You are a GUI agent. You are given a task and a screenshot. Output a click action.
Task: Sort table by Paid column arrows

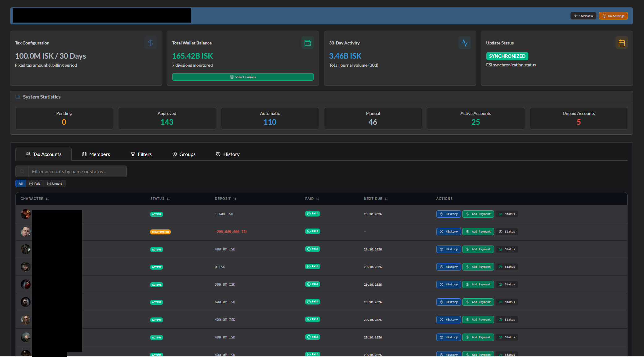318,199
